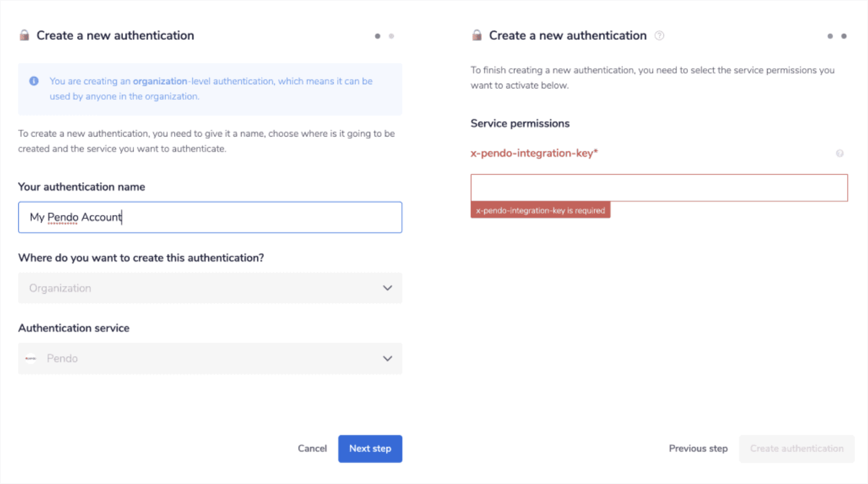Click the 'Service permissions' heading
This screenshot has height=484, width=868.
pyautogui.click(x=520, y=123)
